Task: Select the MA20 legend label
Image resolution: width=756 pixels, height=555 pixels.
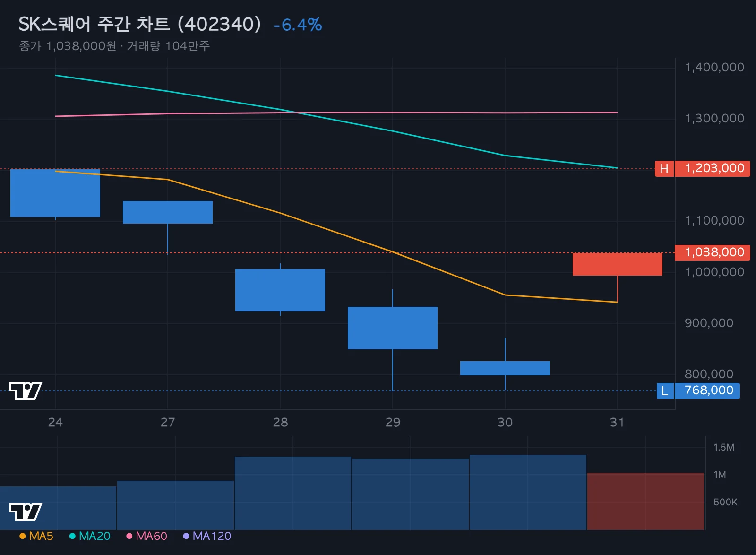Action: pos(94,536)
